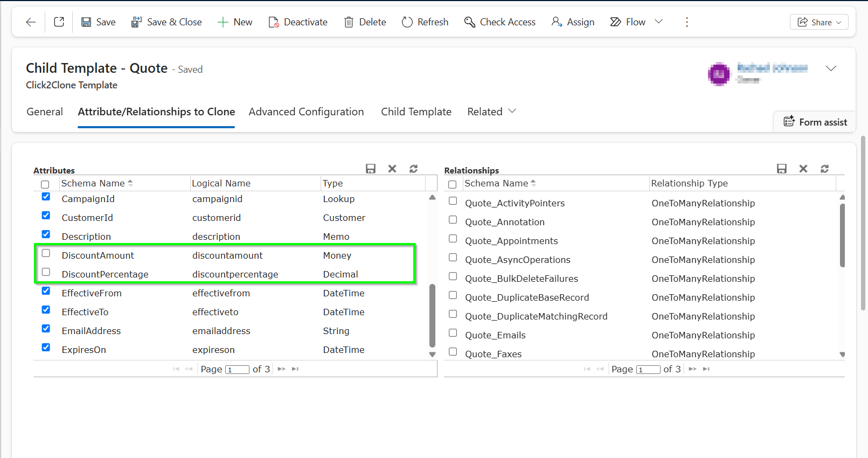Viewport: 868px width, 458px height.
Task: Open the Child Template tab
Action: (416, 112)
